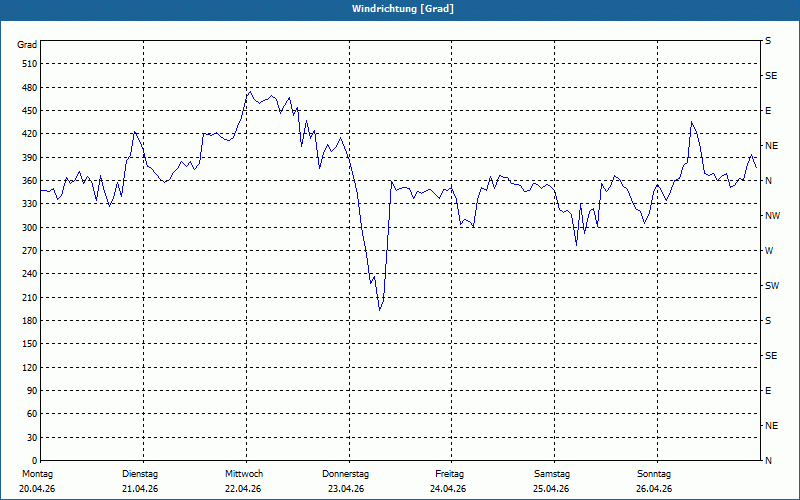Screen dimensions: 800x500
Task: Select the "Samstag" day label
Action: point(552,474)
